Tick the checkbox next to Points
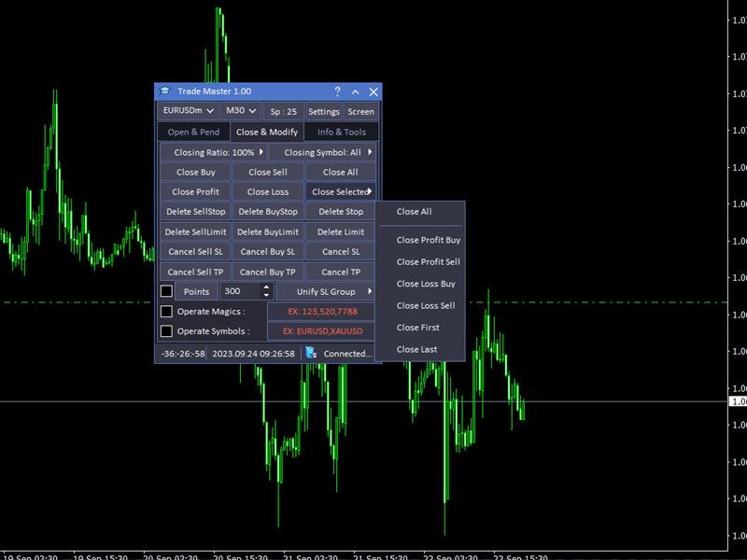This screenshot has width=747, height=560. coord(166,291)
